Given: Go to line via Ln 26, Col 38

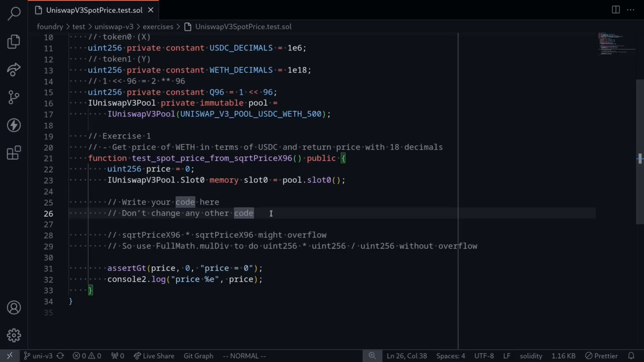Looking at the screenshot, I should coord(407,356).
